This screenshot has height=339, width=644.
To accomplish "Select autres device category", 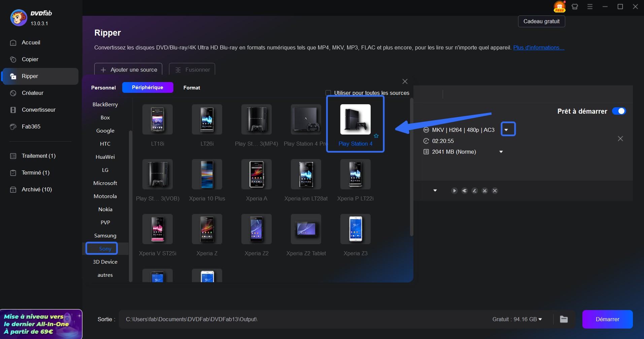I will (105, 275).
